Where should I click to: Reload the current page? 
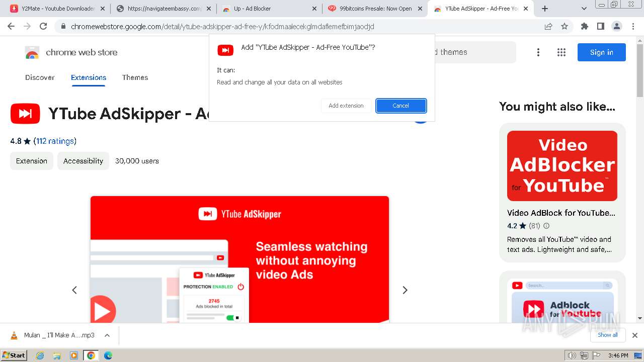[x=43, y=26]
